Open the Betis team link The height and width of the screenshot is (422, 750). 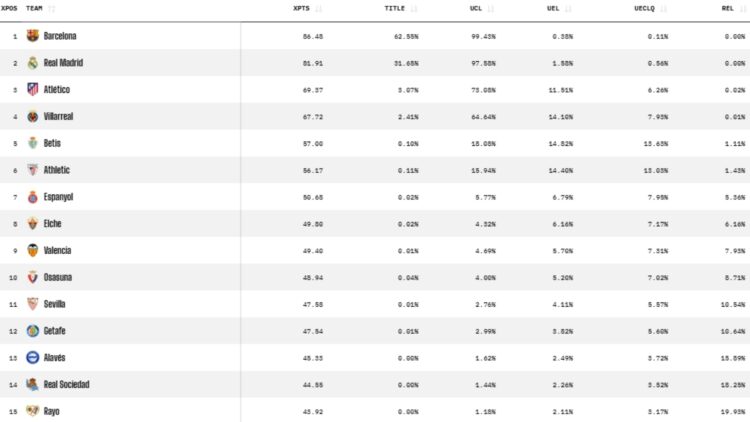pyautogui.click(x=52, y=143)
